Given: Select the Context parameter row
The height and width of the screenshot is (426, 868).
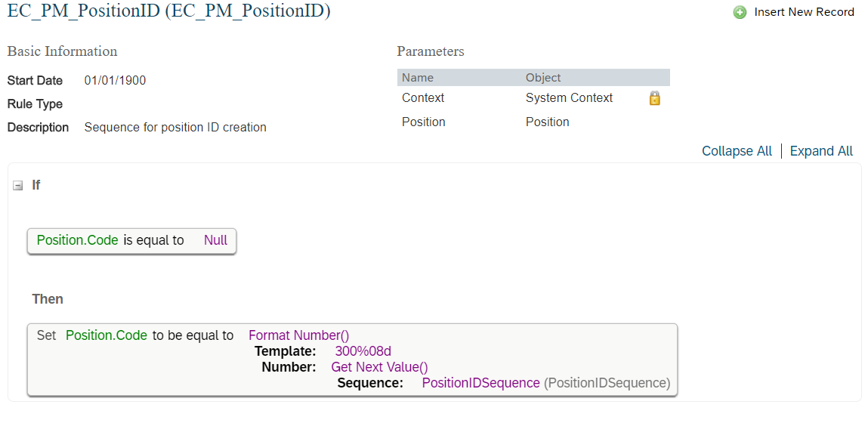Looking at the screenshot, I should click(533, 98).
